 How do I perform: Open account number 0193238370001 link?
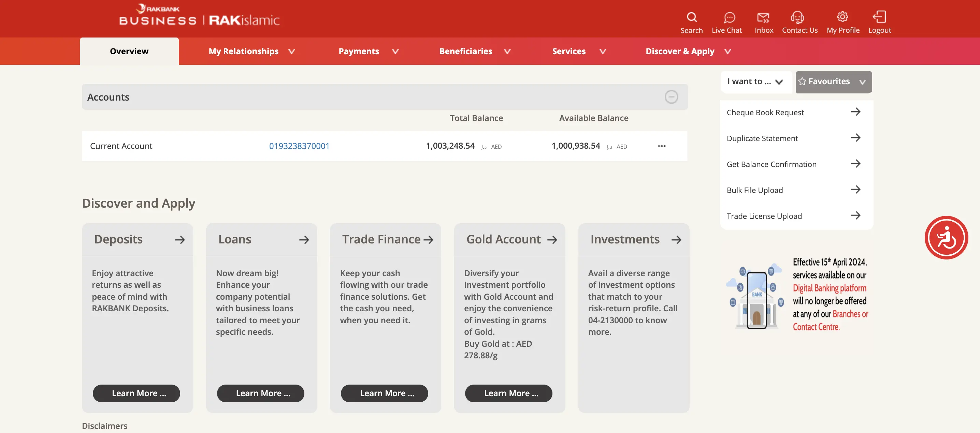tap(299, 146)
